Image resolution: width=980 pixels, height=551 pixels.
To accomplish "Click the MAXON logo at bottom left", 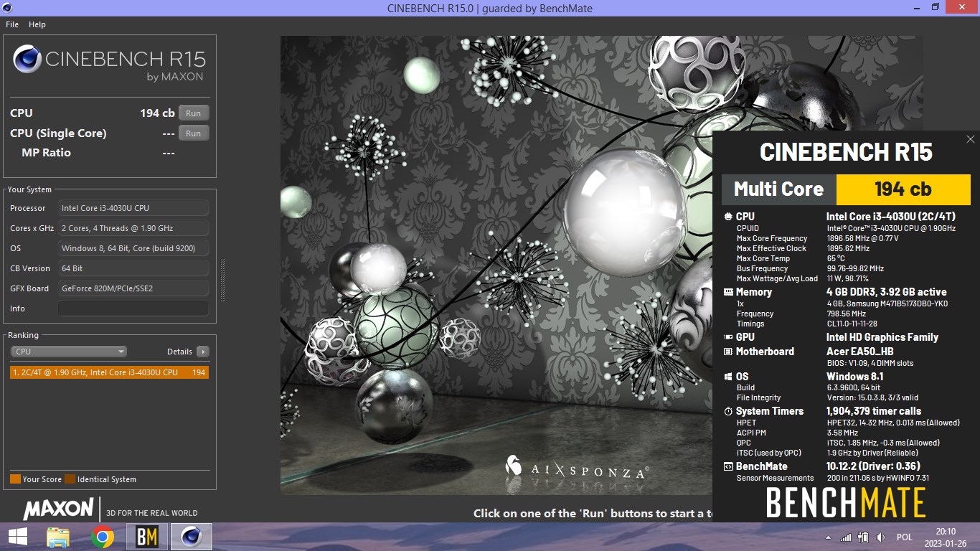I will point(58,509).
